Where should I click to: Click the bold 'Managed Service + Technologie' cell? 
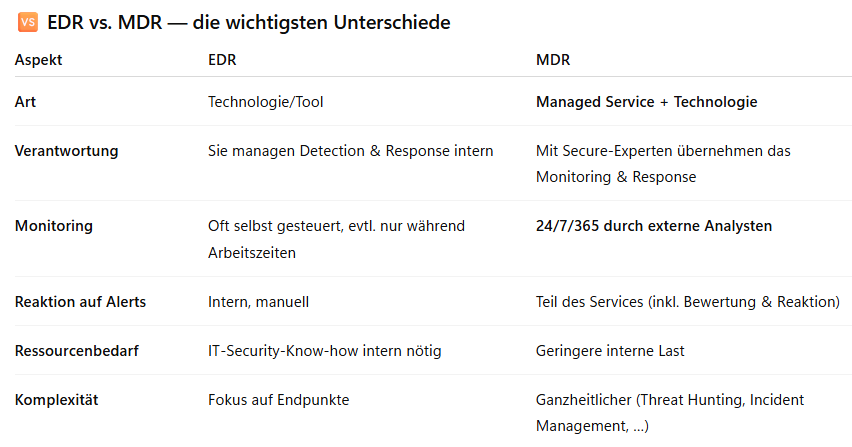click(646, 101)
